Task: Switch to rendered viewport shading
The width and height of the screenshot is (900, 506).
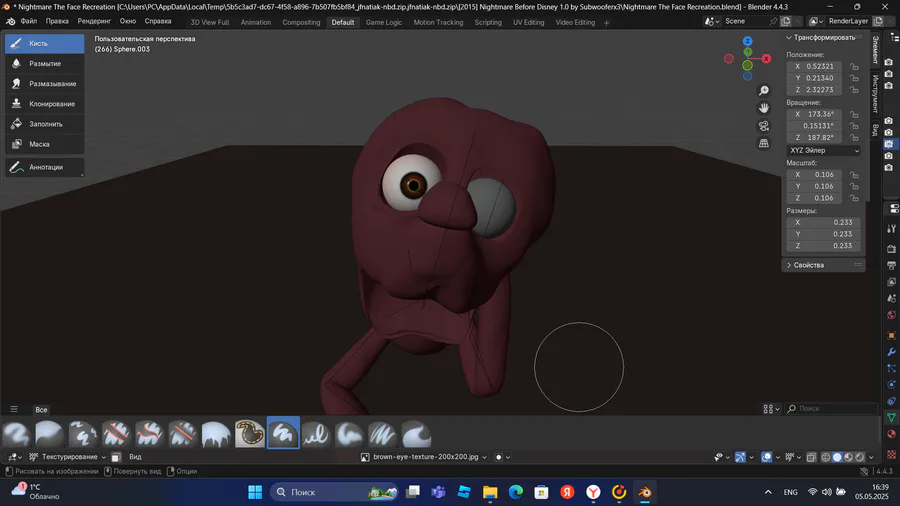Action: tap(860, 457)
